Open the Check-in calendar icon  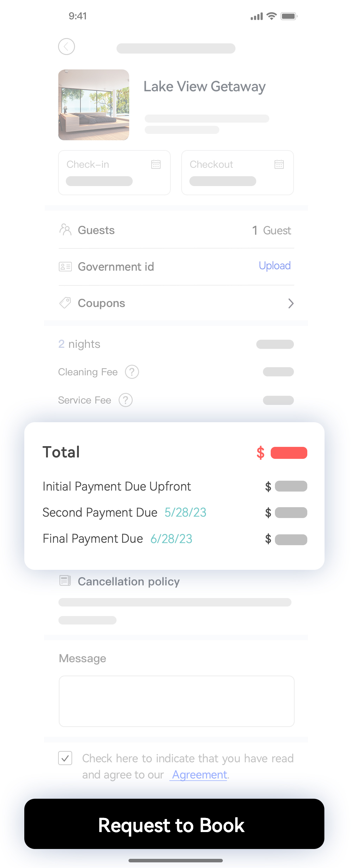click(156, 164)
